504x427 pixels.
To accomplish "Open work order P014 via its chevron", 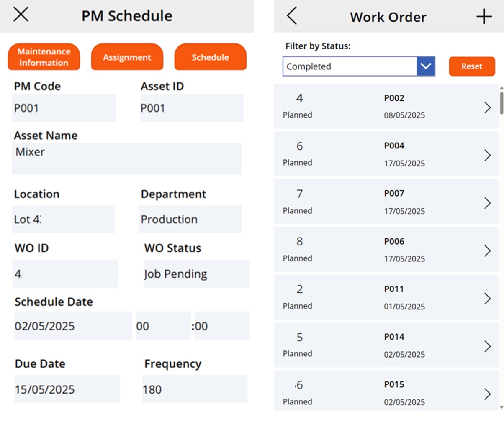I will (x=487, y=346).
